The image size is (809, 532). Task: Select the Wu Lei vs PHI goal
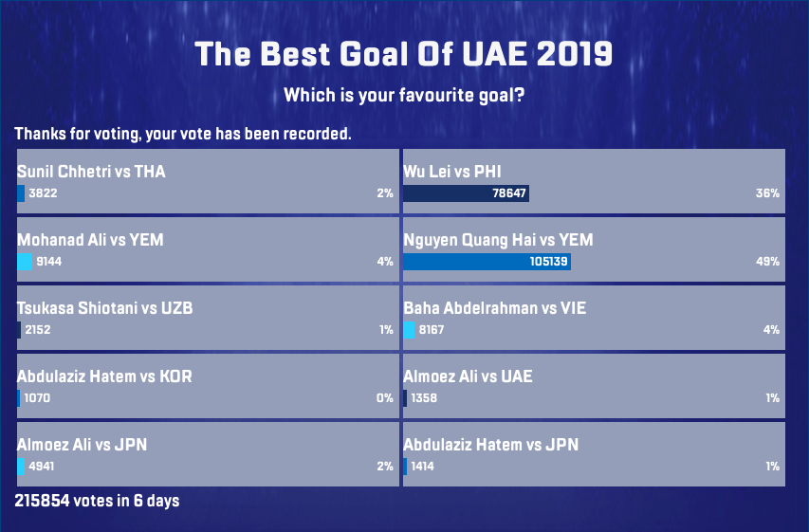(451, 172)
